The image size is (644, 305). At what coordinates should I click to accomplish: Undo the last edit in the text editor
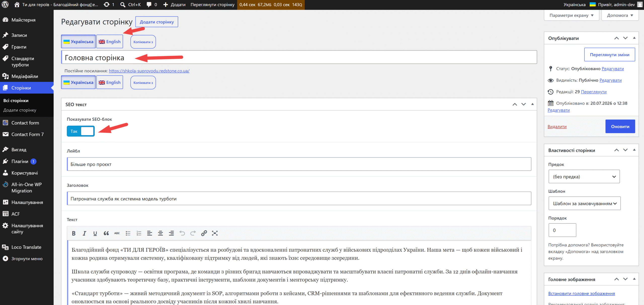(x=182, y=233)
